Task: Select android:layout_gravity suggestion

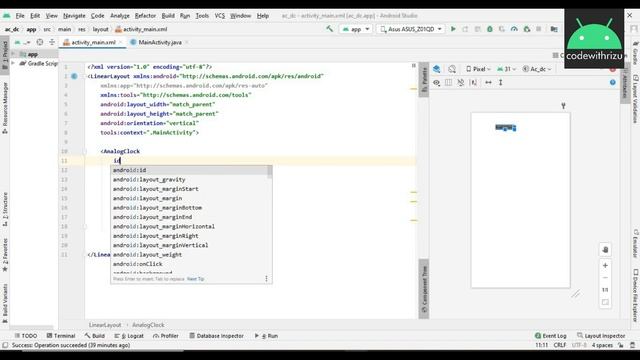Action: 189,179
